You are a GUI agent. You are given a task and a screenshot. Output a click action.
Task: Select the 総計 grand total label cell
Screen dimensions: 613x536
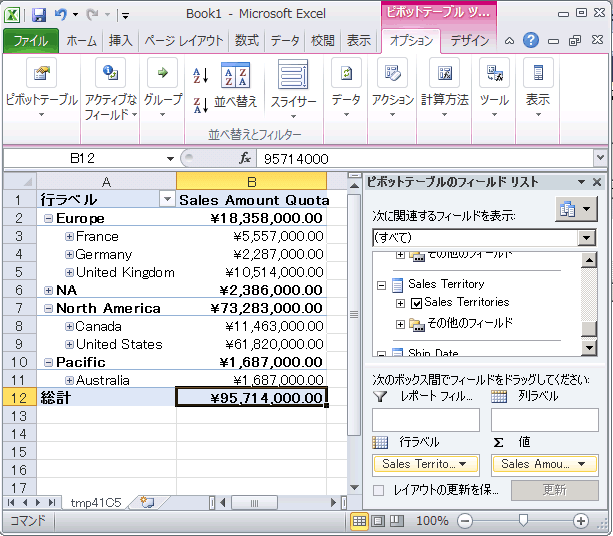[106, 398]
